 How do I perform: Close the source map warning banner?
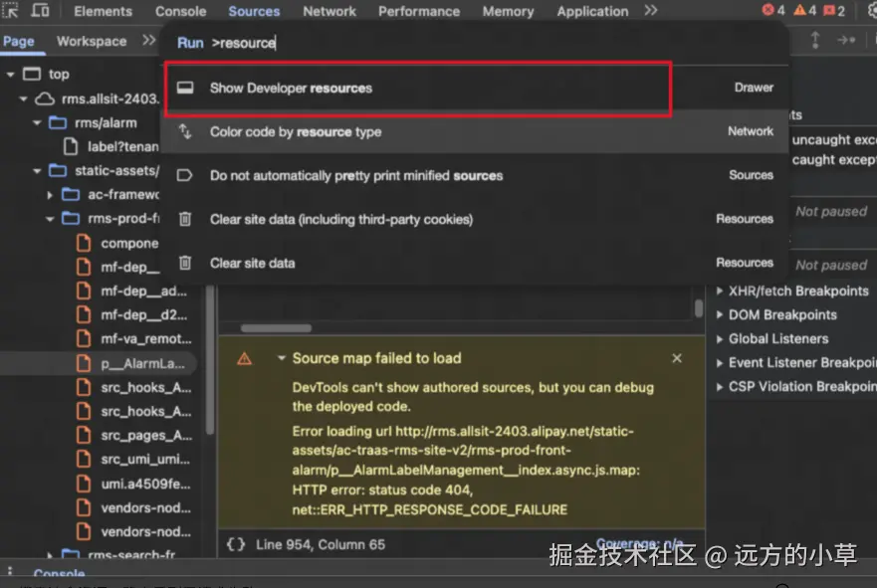coord(677,358)
